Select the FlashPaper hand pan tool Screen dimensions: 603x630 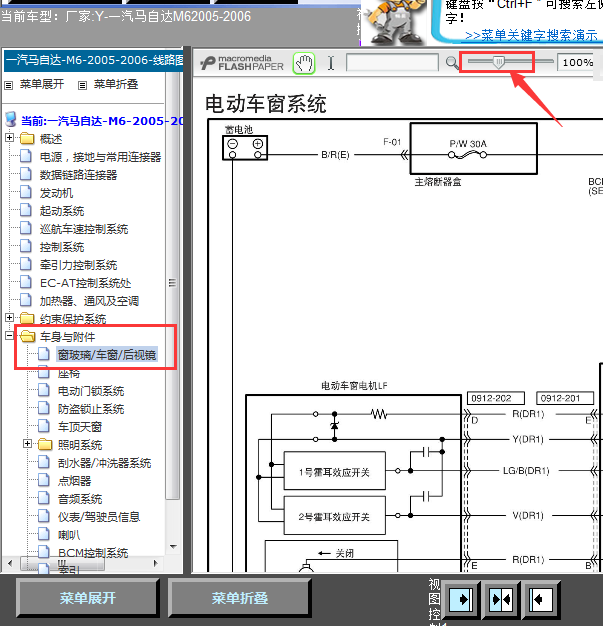click(304, 63)
